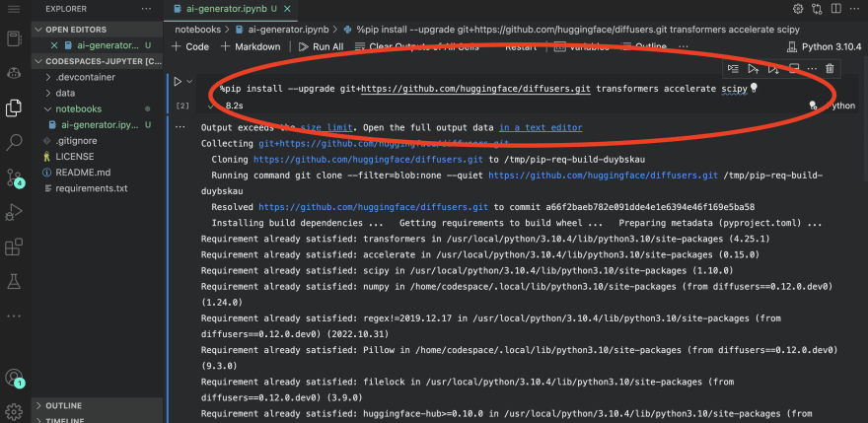
Task: Expand the Outline section in sidebar
Action: coord(63,405)
